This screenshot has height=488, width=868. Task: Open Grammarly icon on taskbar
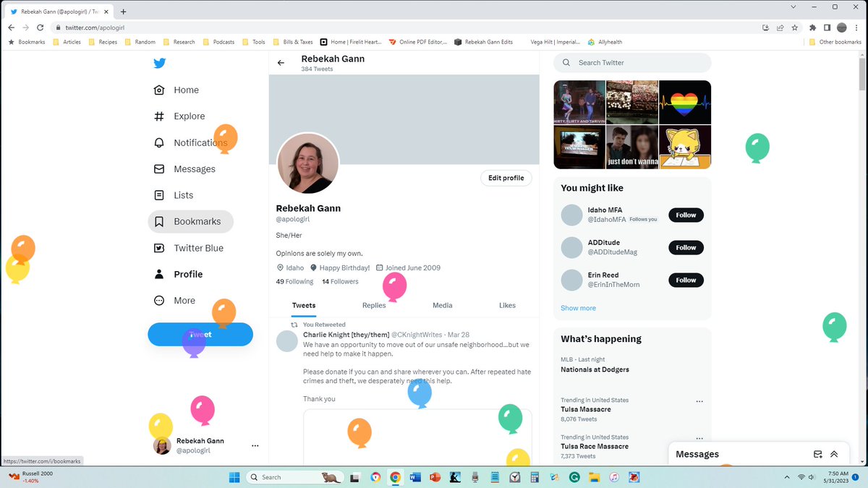(574, 477)
